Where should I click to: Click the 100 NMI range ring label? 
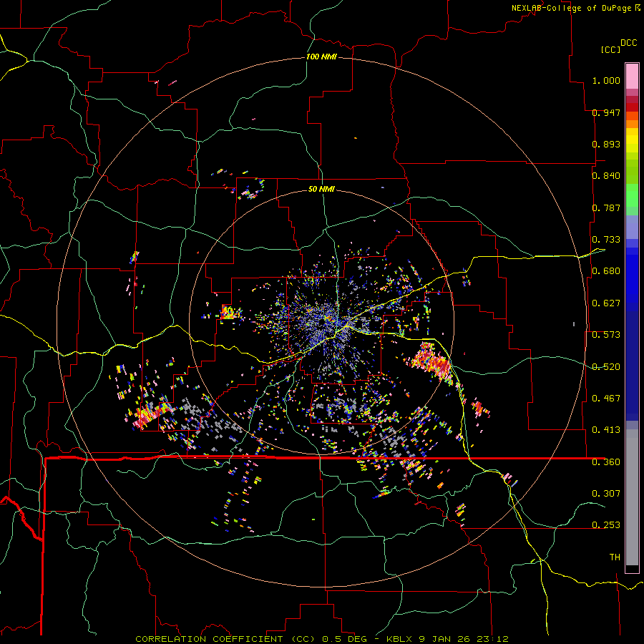click(x=321, y=57)
